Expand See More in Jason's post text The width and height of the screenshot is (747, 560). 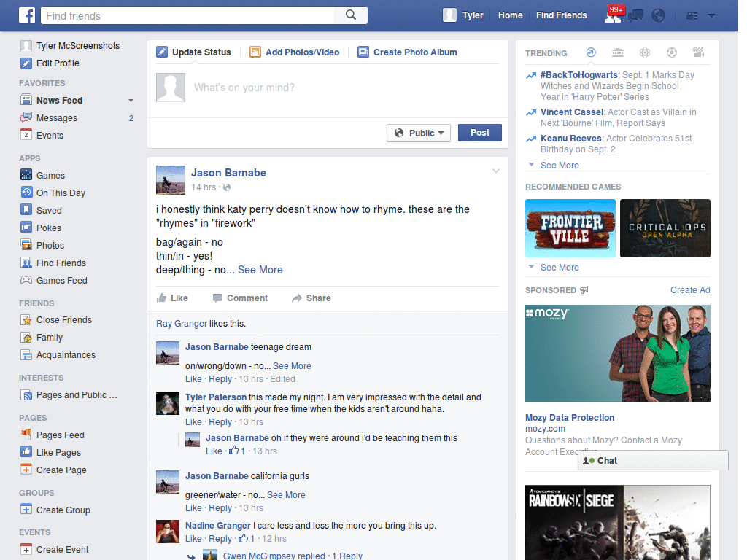pyautogui.click(x=260, y=270)
